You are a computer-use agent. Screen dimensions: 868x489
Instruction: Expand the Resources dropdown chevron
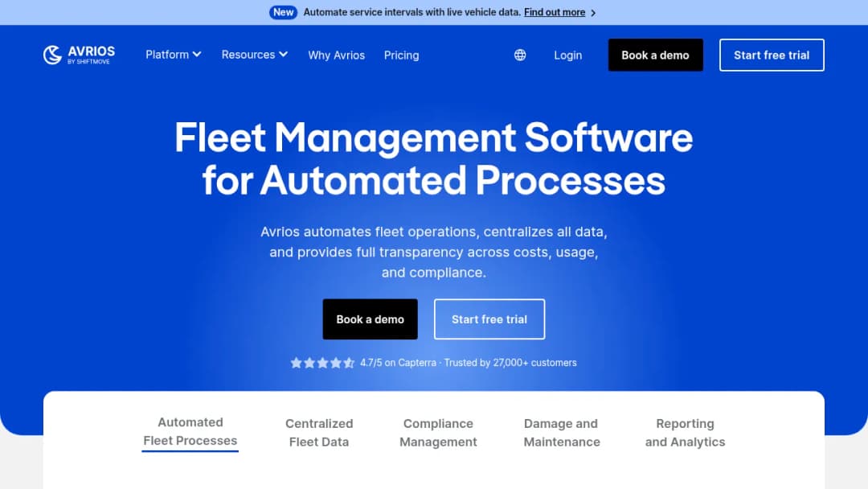point(284,54)
